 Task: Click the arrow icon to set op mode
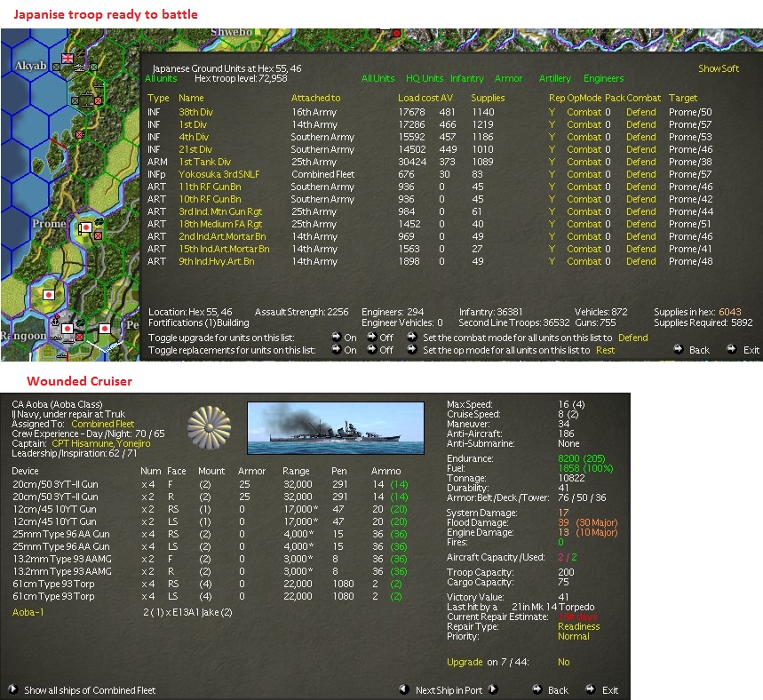coord(411,349)
